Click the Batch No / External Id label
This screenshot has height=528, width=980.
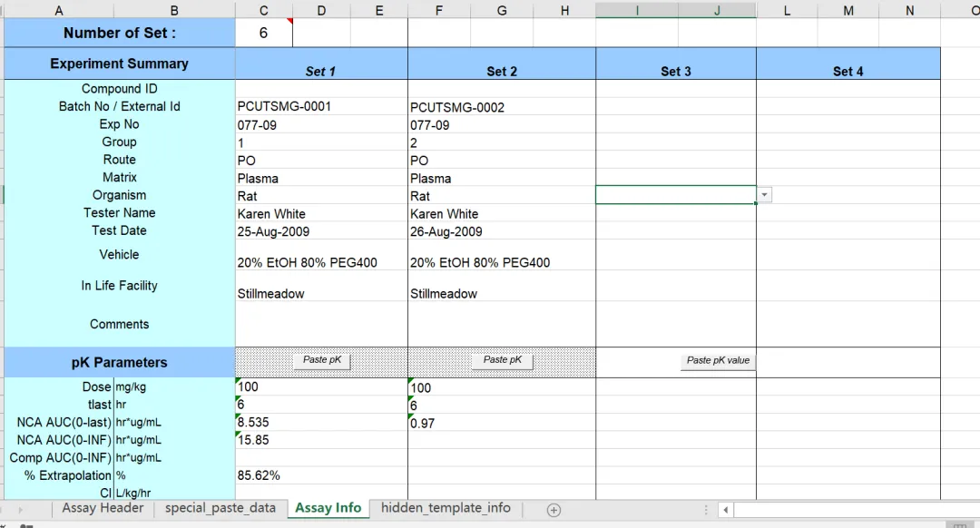point(120,106)
